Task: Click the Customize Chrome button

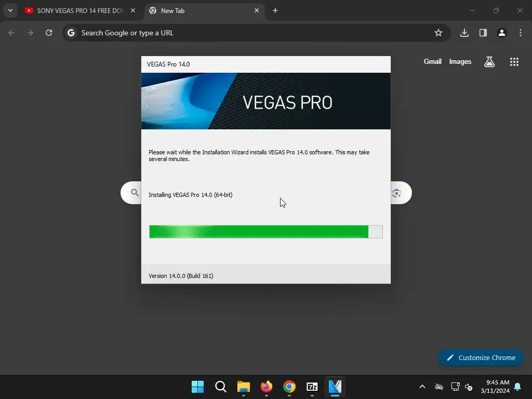Action: [x=481, y=357]
